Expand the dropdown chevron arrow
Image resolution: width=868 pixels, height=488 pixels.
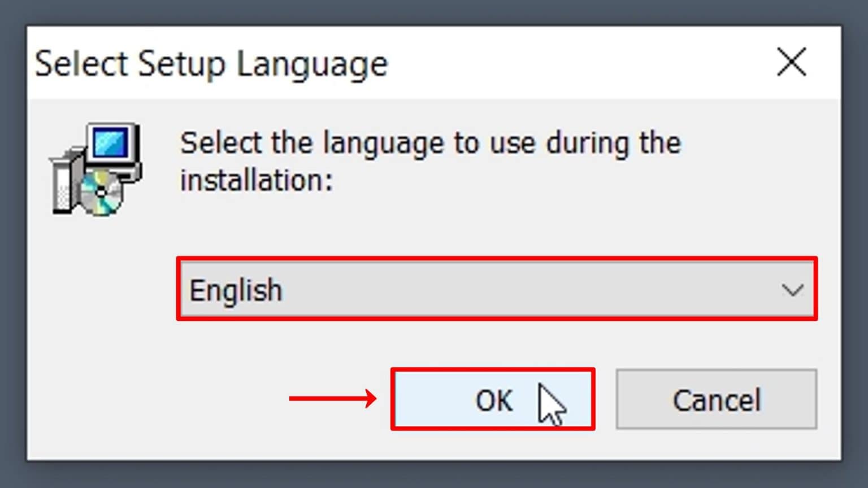point(792,290)
